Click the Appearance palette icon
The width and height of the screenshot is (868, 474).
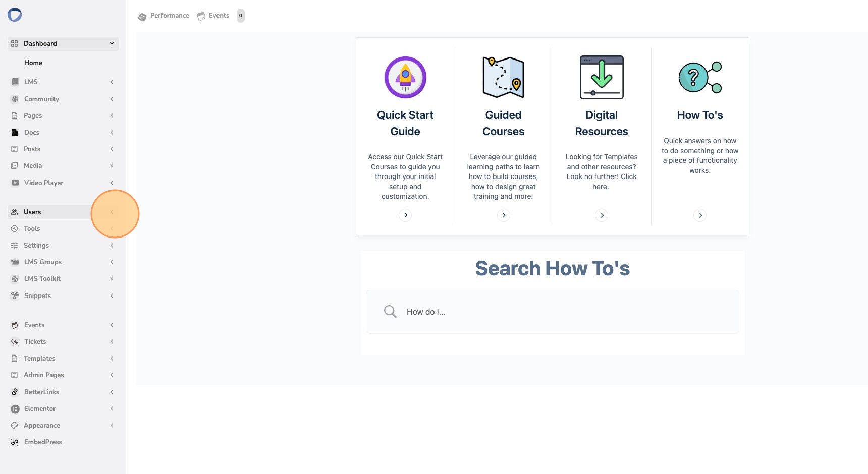click(x=14, y=425)
